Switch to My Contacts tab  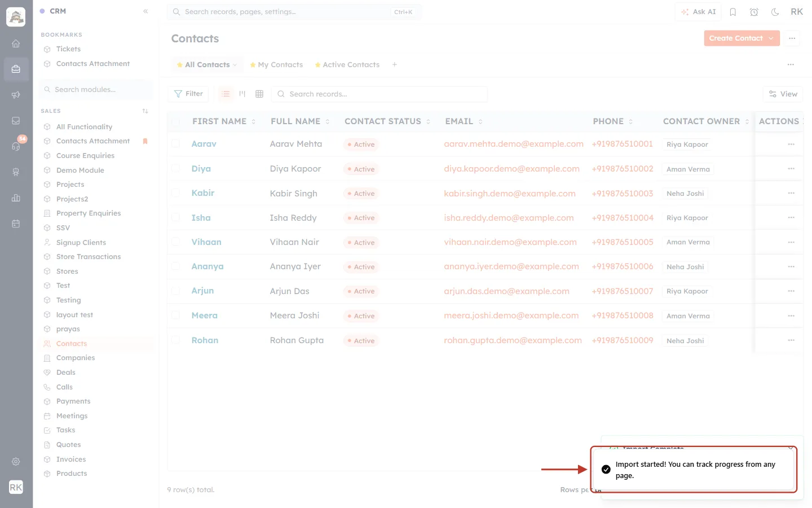(276, 65)
